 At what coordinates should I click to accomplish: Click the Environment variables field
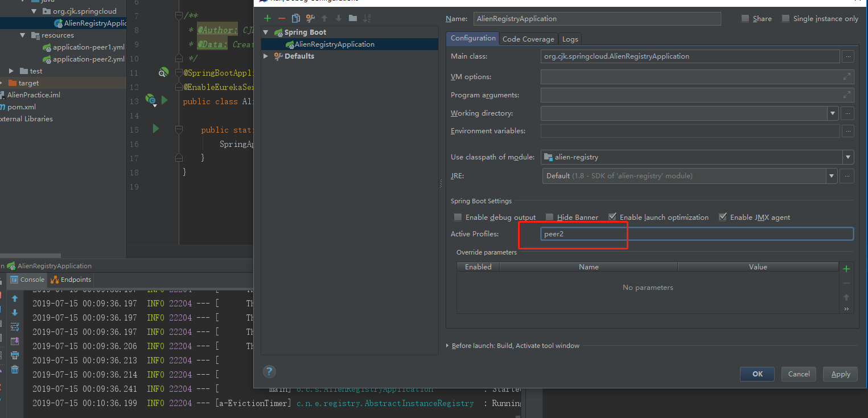[x=690, y=131]
